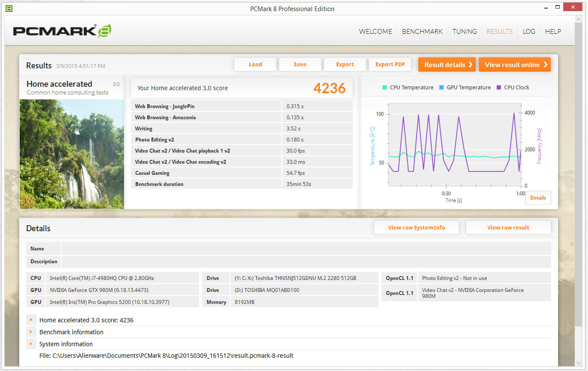The image size is (588, 371).
Task: Click the overall score 4236
Action: [329, 88]
